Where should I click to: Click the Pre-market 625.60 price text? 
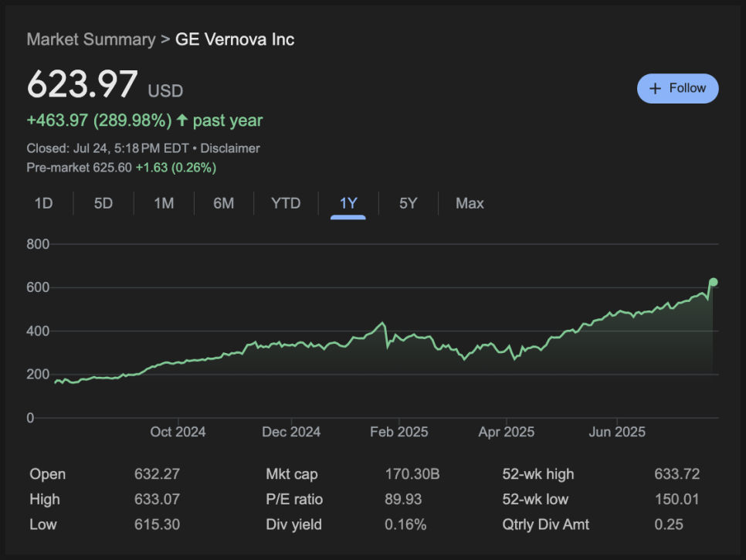79,168
